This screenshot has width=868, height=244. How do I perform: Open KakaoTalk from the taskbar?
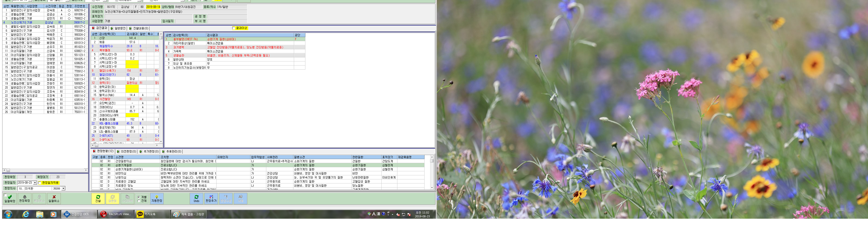click(x=152, y=214)
